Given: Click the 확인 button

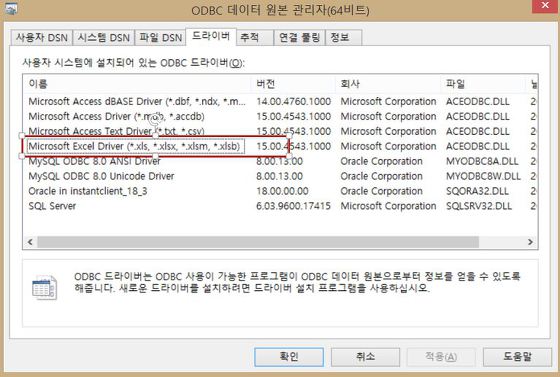Looking at the screenshot, I should [289, 357].
